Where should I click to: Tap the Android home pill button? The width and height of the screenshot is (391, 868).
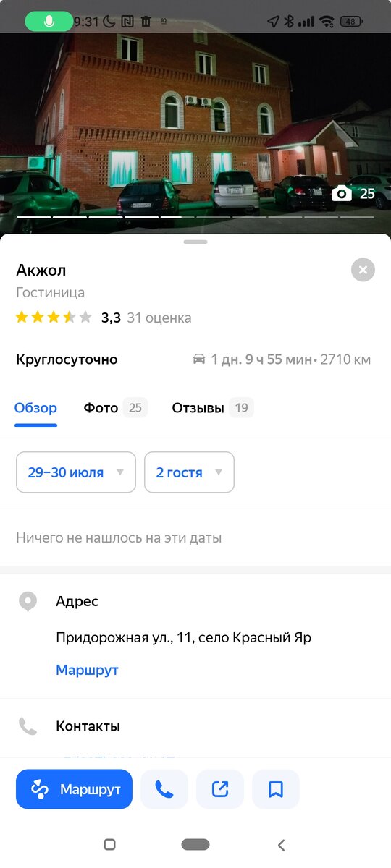pos(195,844)
